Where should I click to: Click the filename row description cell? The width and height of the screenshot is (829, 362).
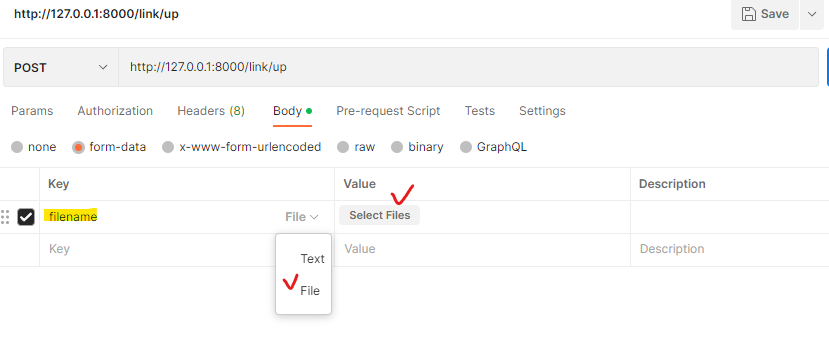pos(730,217)
